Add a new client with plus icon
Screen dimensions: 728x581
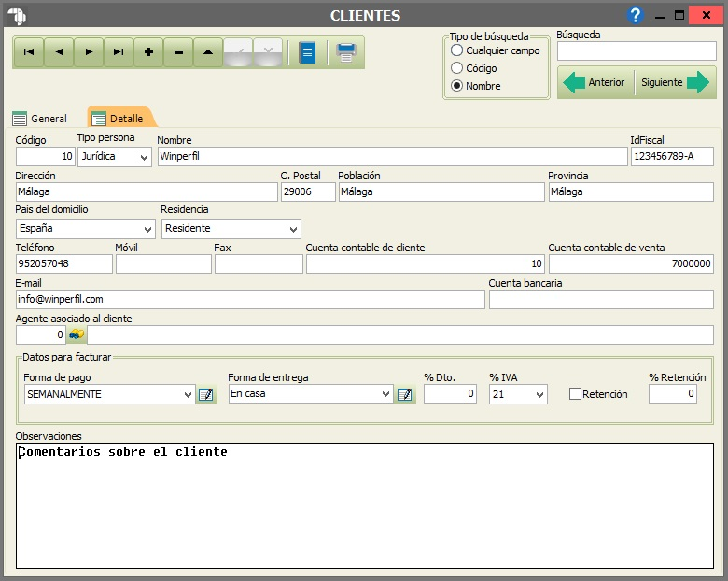148,52
